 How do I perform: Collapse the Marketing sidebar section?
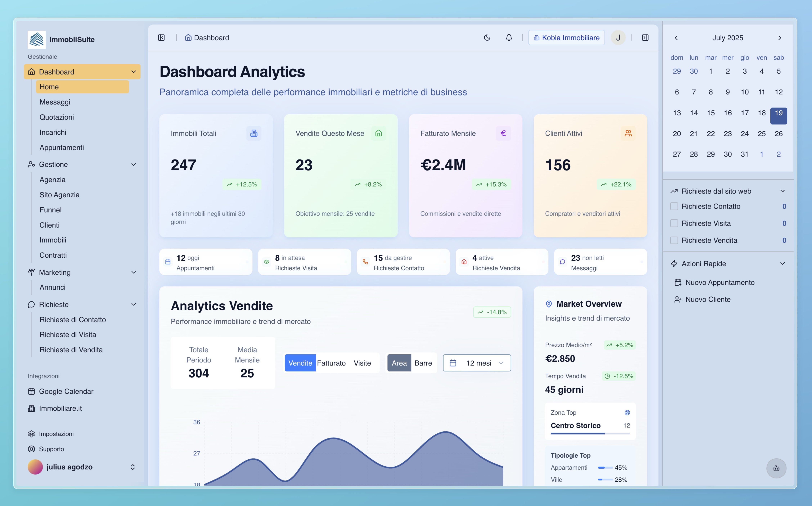(134, 272)
